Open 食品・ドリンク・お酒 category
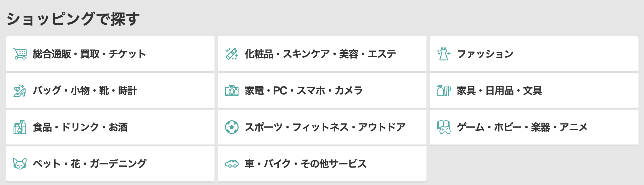 110,127
